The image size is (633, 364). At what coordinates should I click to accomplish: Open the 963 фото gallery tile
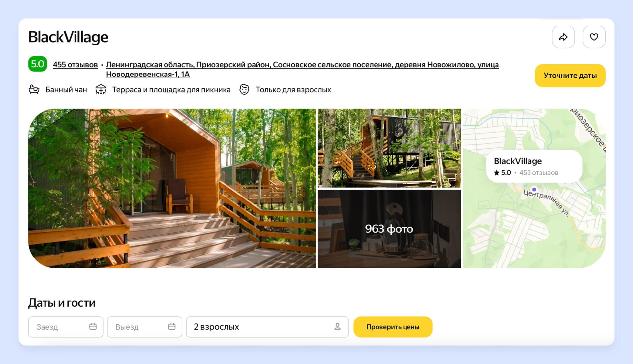click(x=389, y=228)
